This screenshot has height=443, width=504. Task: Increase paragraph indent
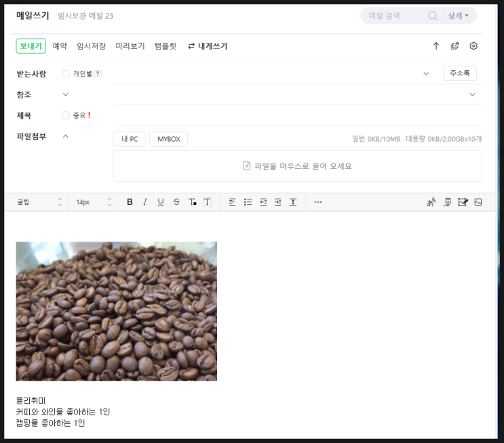coord(278,202)
